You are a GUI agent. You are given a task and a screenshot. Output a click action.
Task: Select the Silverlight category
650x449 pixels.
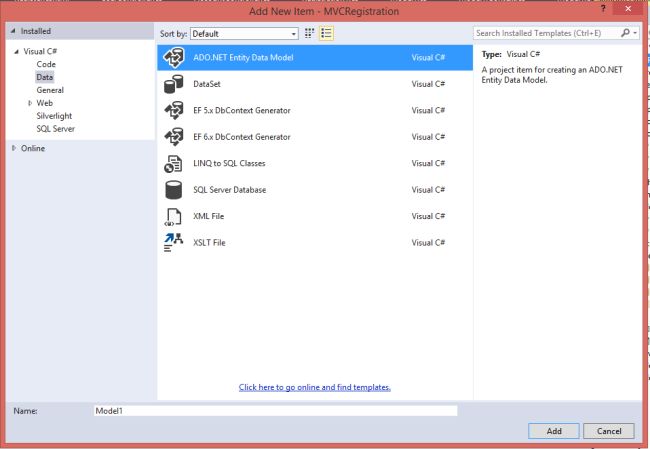click(54, 116)
